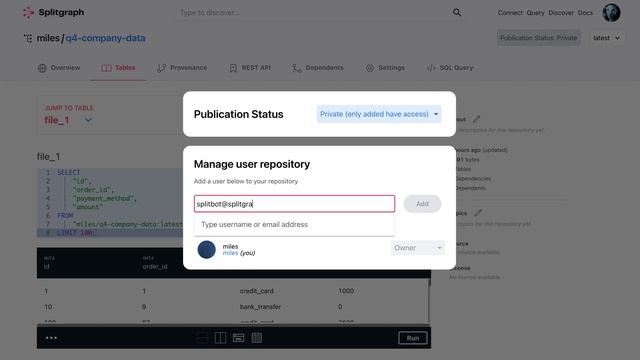640x360 pixels.
Task: Click the SELECT line in SQL editor
Action: click(69, 172)
